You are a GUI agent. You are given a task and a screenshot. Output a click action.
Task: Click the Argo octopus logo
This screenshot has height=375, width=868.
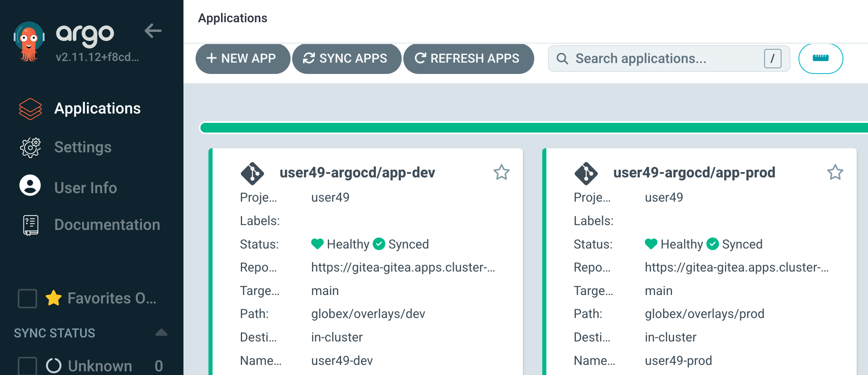(x=29, y=42)
